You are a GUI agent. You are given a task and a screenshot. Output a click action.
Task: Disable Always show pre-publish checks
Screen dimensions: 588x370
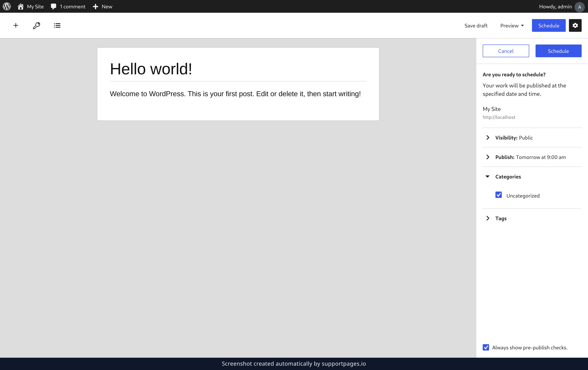click(486, 347)
